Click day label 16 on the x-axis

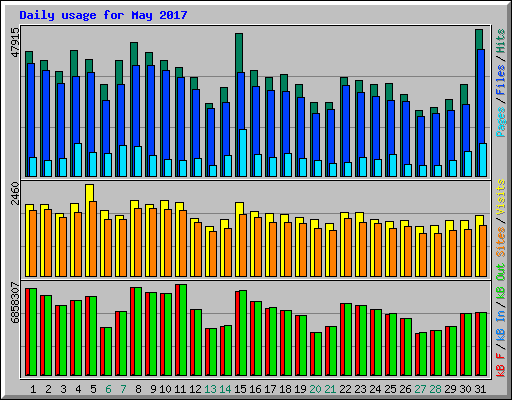pos(255,389)
